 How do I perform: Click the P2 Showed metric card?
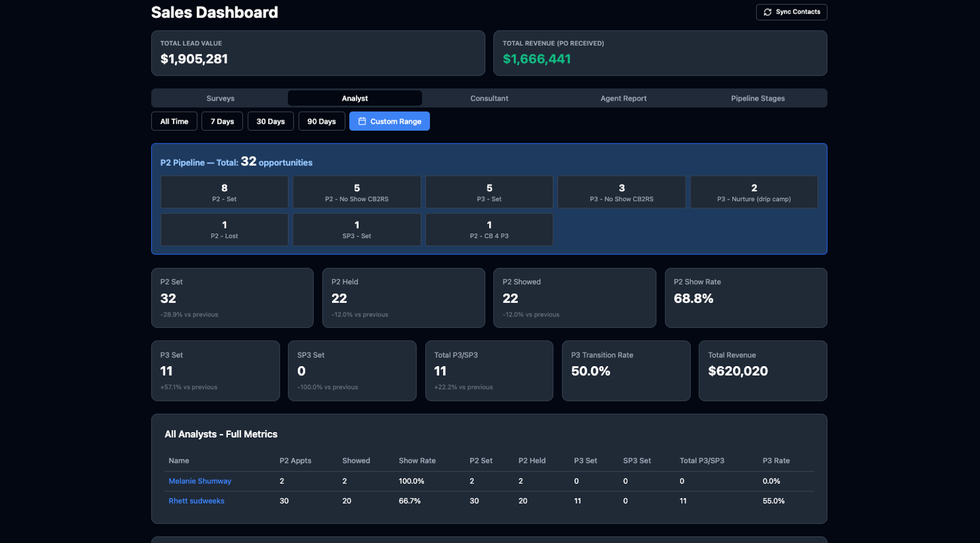pos(574,298)
